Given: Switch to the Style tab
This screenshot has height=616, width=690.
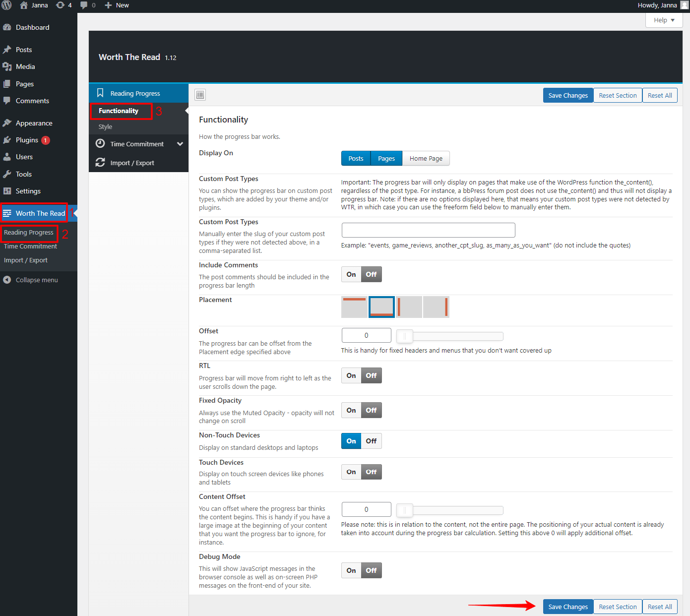Looking at the screenshot, I should 105,126.
